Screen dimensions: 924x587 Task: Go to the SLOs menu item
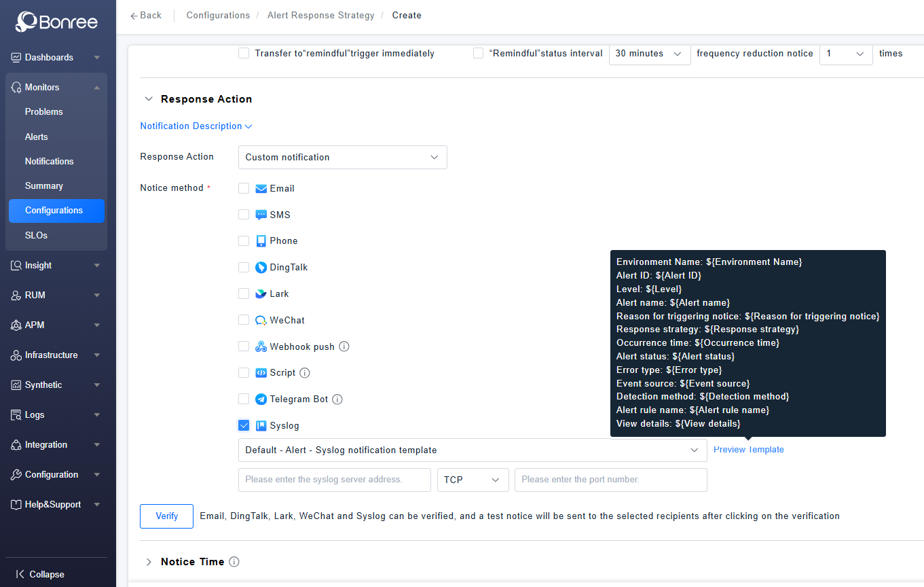pos(37,235)
